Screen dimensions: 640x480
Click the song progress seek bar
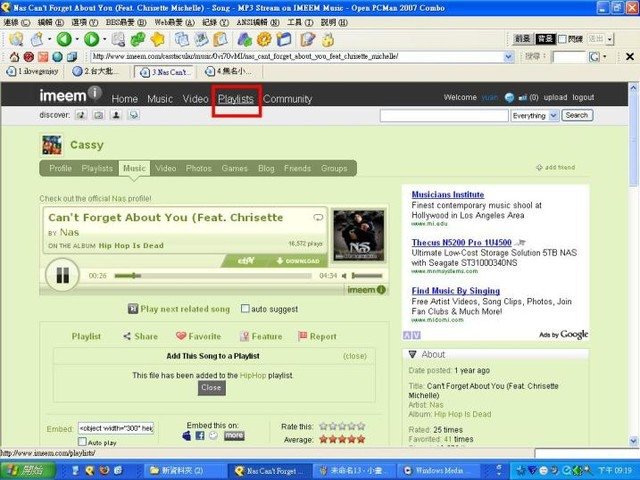point(213,276)
